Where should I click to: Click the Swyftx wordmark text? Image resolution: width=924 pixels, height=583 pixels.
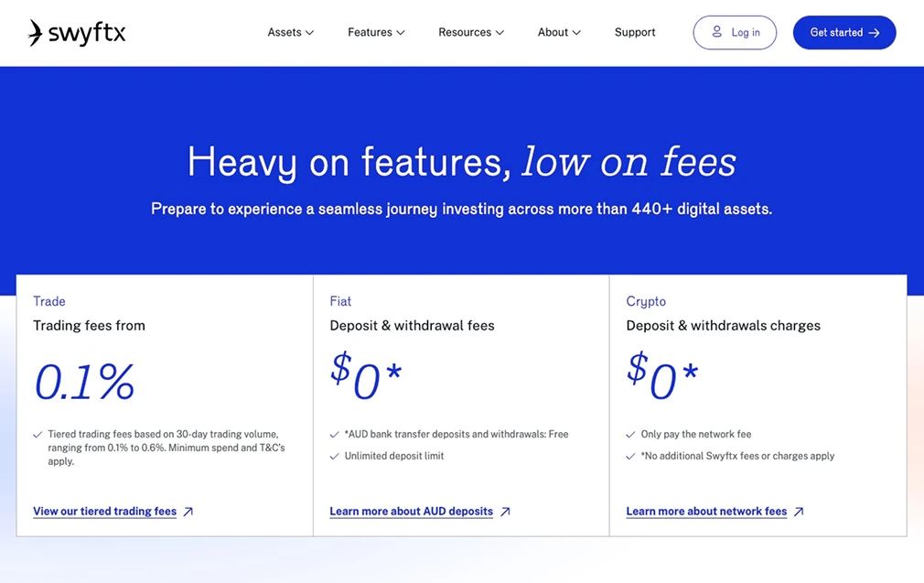click(x=87, y=33)
